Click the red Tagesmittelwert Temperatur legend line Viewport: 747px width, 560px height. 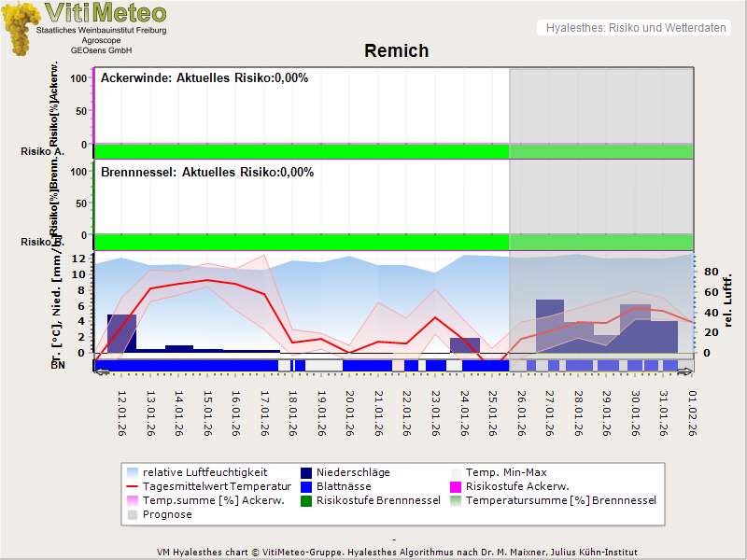point(134,486)
